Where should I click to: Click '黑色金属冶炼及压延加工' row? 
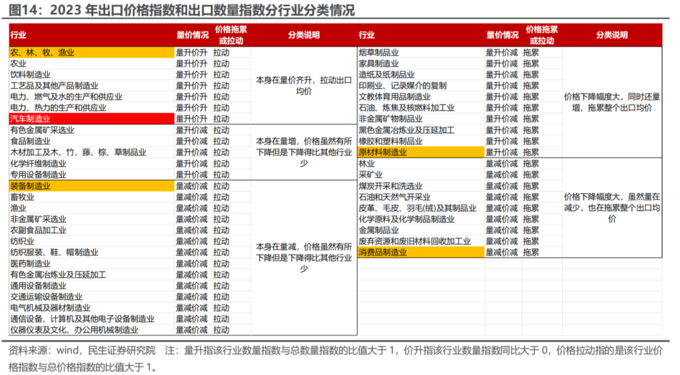coord(406,130)
